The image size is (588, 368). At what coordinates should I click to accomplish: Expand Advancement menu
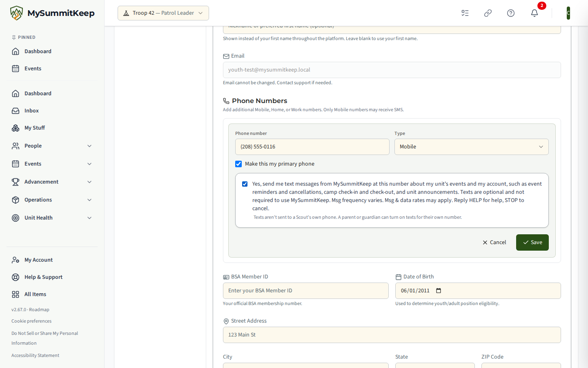[x=52, y=182]
